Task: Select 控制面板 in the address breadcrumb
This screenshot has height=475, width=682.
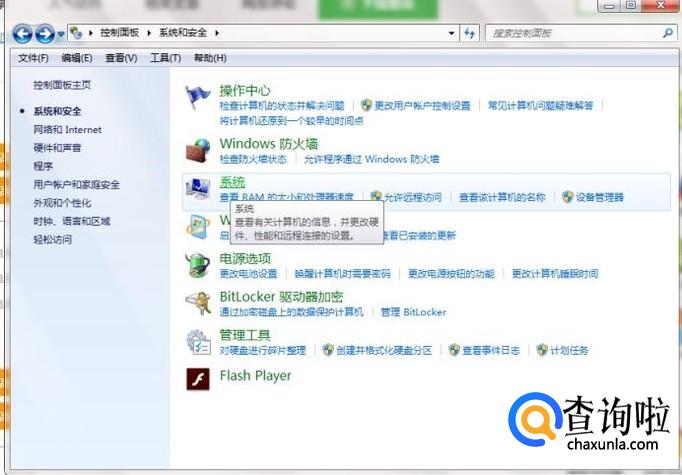Action: point(120,33)
